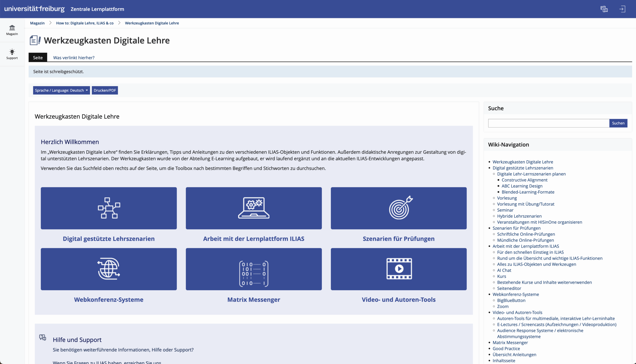This screenshot has width=636, height=364.
Task: Switch to the Was verlinkt hierher? tab
Action: click(74, 57)
